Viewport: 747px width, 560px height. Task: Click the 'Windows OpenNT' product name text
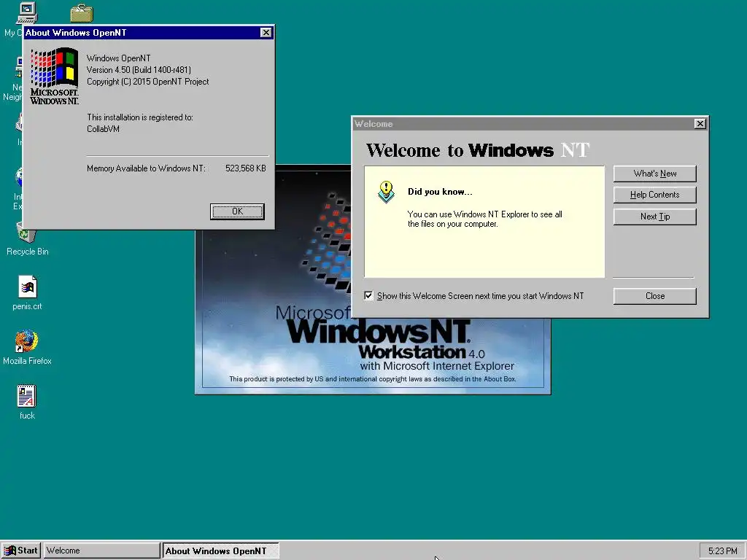tap(119, 58)
